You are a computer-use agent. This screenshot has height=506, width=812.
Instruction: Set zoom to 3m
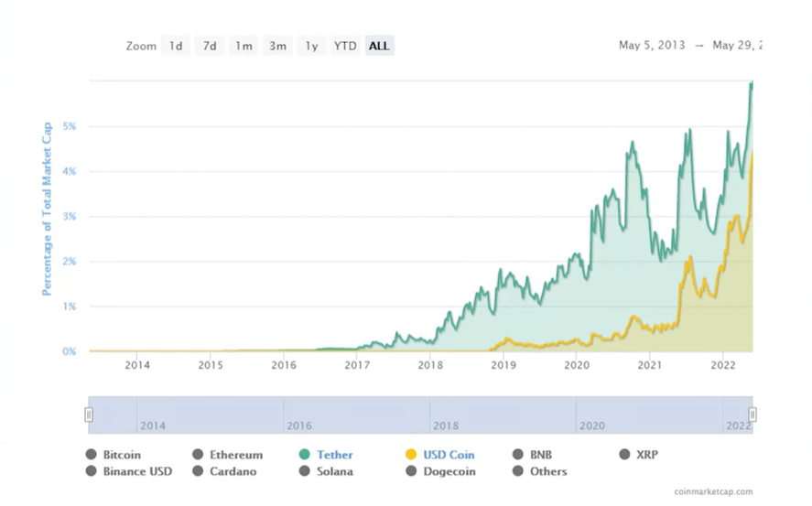pyautogui.click(x=277, y=46)
